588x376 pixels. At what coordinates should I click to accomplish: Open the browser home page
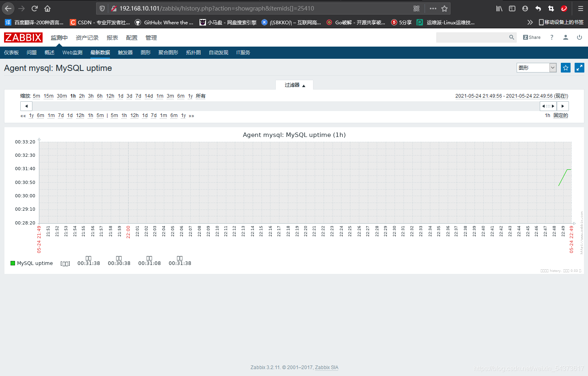click(x=47, y=9)
